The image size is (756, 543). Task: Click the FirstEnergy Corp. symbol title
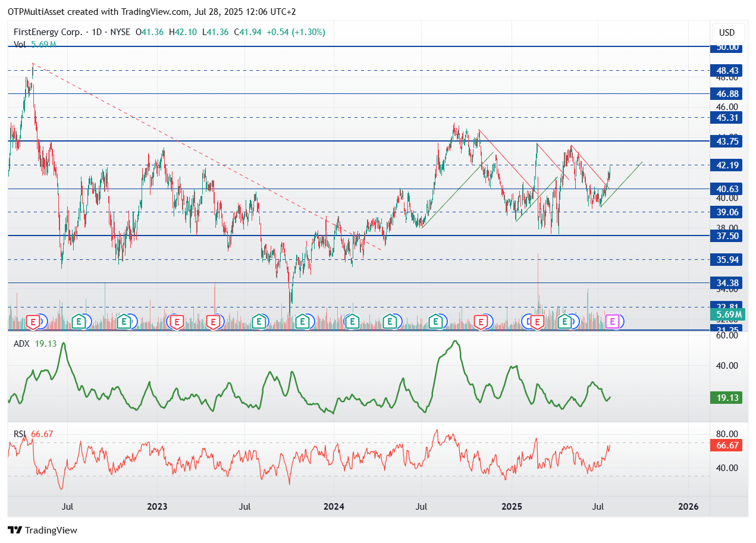[48, 32]
